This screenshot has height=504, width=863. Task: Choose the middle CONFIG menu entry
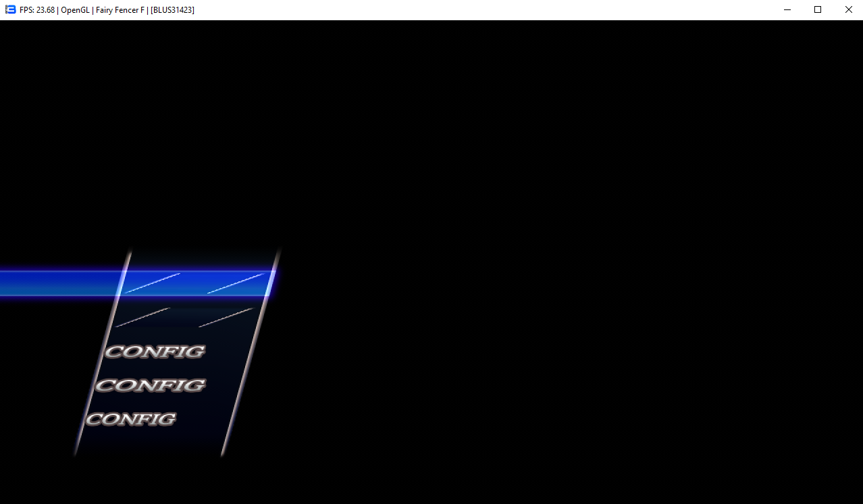point(150,385)
